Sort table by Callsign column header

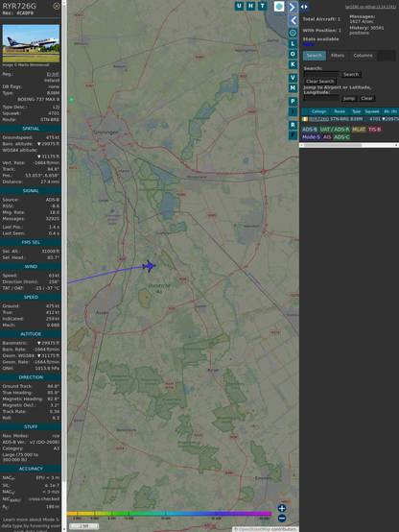pyautogui.click(x=318, y=111)
